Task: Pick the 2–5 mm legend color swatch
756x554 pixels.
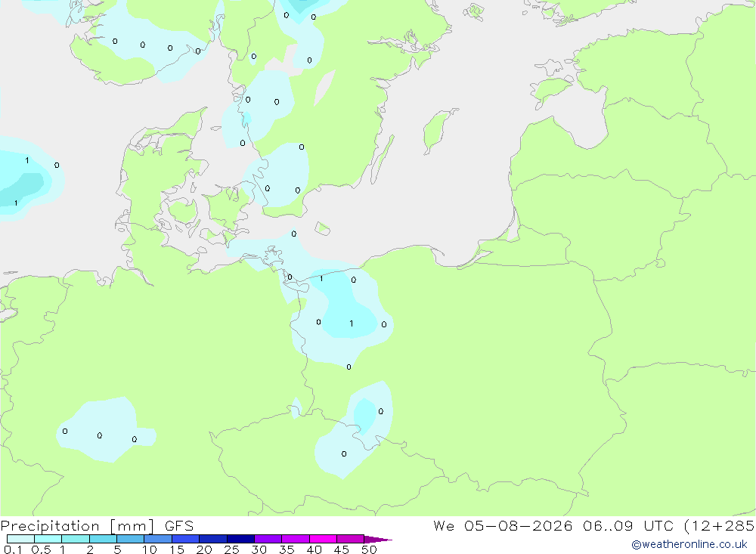Action: point(103,539)
